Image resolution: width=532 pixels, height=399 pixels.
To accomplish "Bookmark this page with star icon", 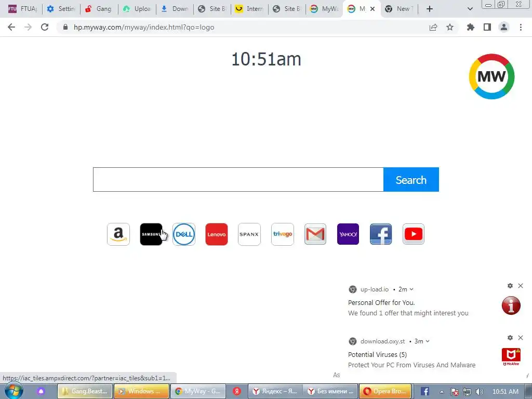I will pyautogui.click(x=450, y=27).
